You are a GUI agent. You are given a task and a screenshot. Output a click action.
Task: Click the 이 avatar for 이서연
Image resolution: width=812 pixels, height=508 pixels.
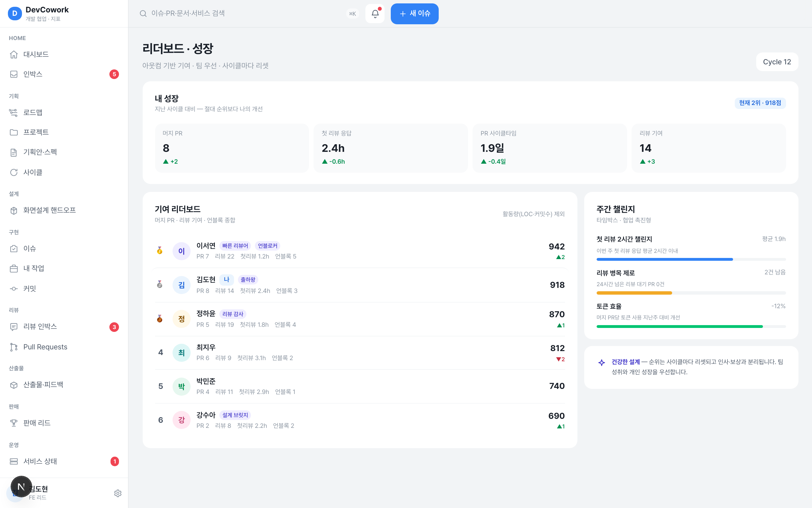182,251
